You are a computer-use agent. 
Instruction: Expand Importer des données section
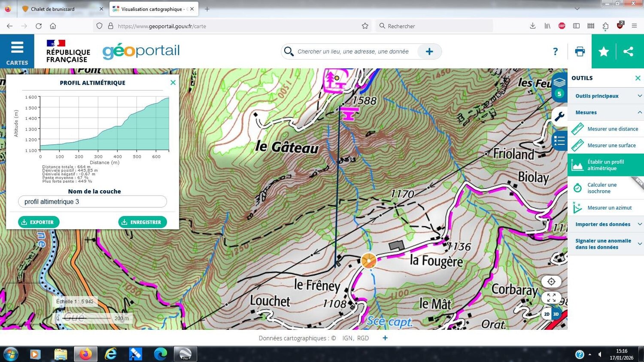pyautogui.click(x=606, y=224)
